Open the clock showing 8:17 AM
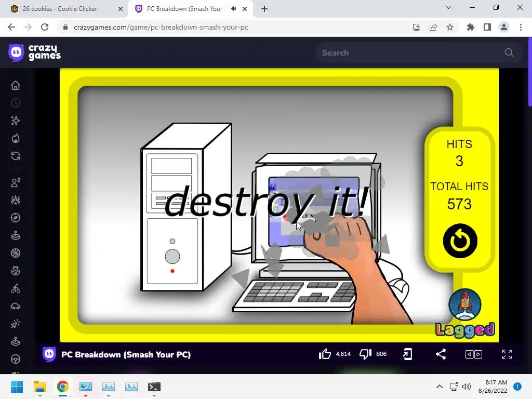 coord(493,387)
